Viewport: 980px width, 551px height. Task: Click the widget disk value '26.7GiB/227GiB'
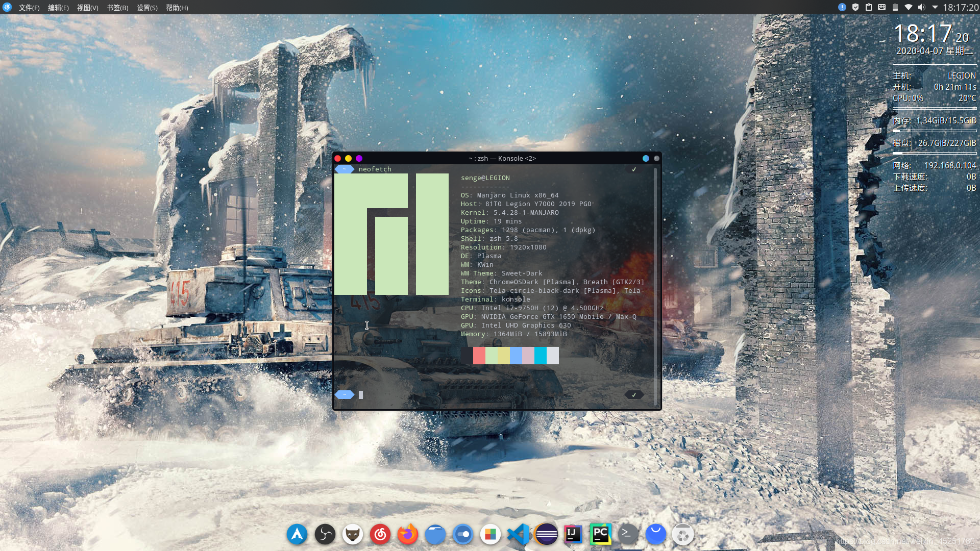click(947, 143)
